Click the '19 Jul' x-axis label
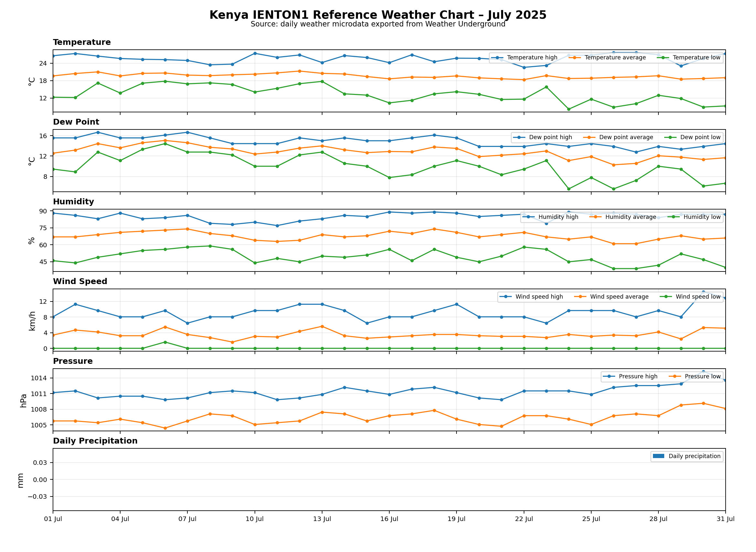The image size is (756, 552). click(x=457, y=519)
